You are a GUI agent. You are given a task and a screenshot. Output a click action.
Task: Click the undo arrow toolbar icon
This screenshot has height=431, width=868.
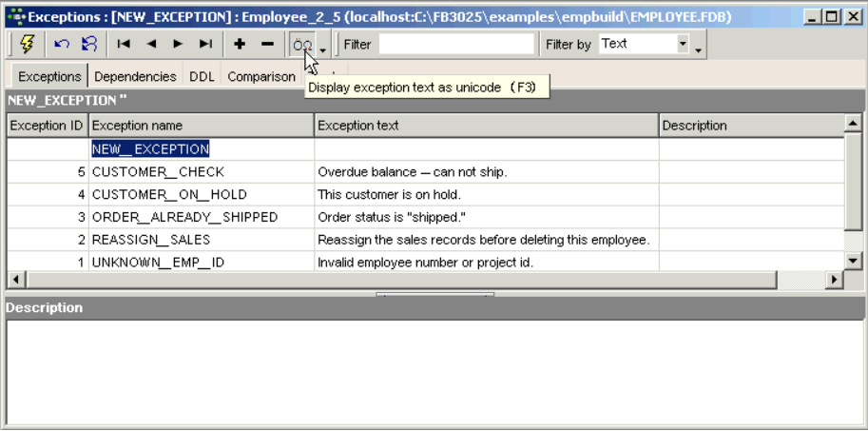[62, 45]
